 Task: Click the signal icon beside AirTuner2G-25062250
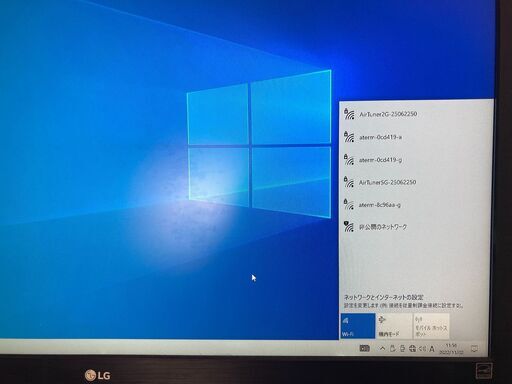pos(349,114)
